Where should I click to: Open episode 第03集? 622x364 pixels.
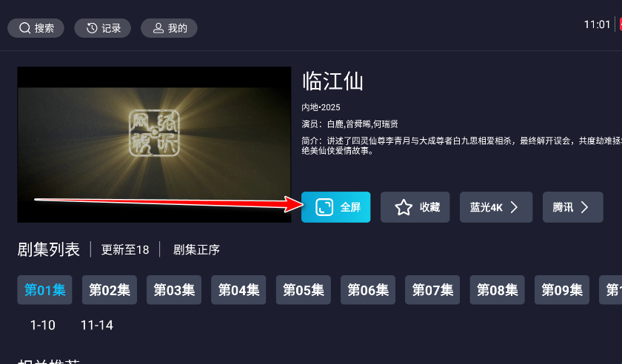tap(174, 290)
